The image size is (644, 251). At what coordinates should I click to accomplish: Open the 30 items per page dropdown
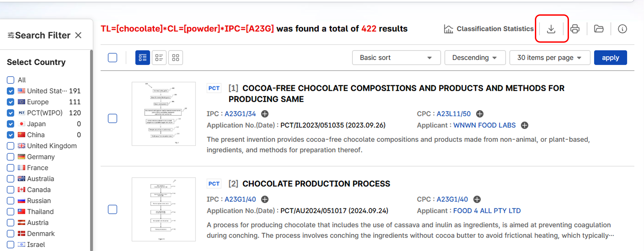click(550, 58)
